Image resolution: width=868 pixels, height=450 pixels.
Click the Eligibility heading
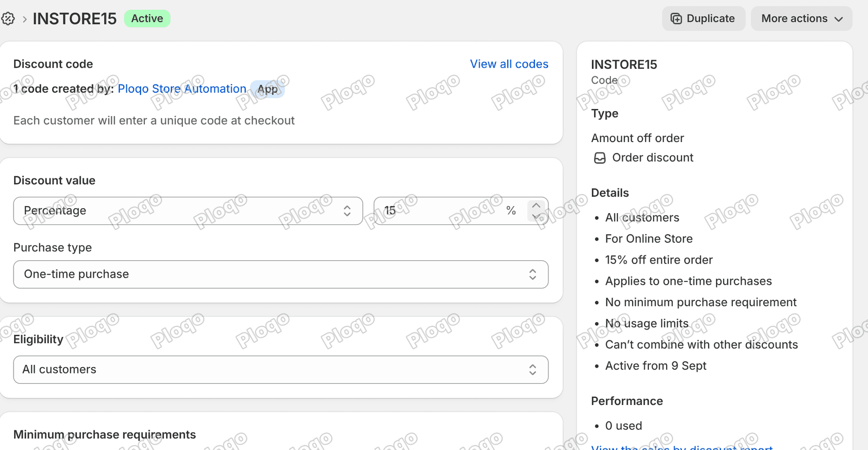click(39, 339)
